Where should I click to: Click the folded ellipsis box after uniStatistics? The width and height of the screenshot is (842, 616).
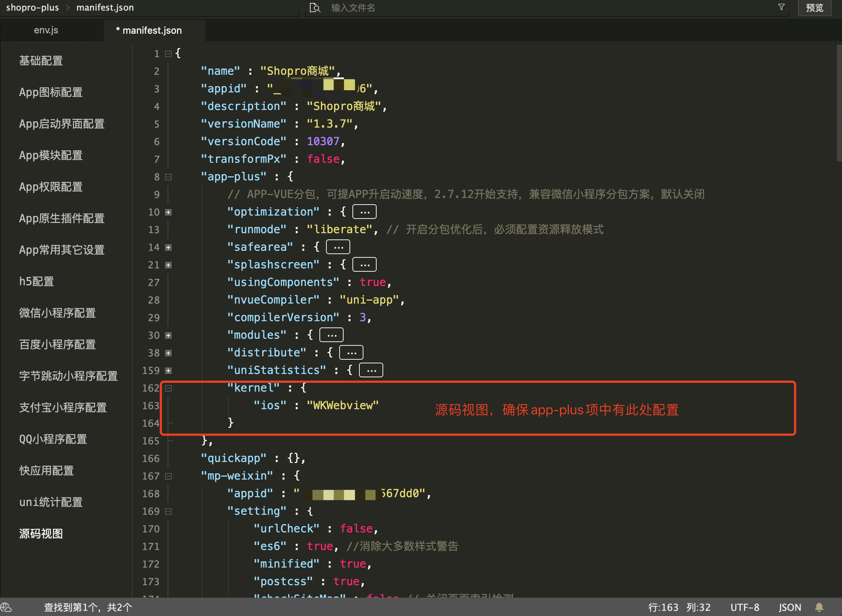pyautogui.click(x=371, y=370)
